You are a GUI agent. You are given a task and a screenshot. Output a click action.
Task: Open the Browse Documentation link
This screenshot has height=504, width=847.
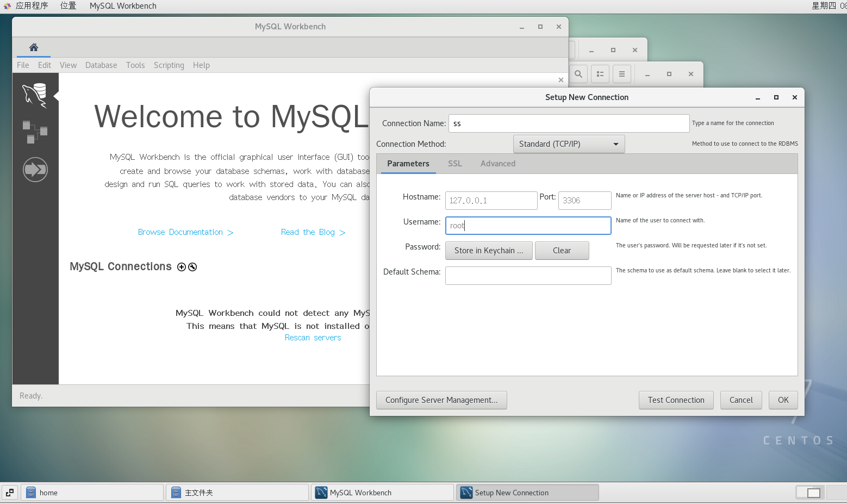pyautogui.click(x=181, y=232)
